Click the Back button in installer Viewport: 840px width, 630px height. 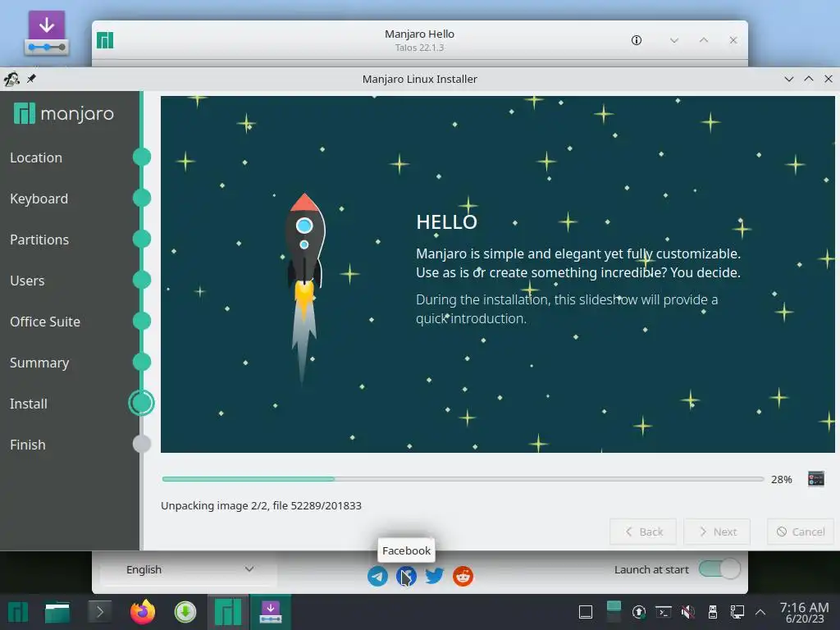pyautogui.click(x=643, y=532)
